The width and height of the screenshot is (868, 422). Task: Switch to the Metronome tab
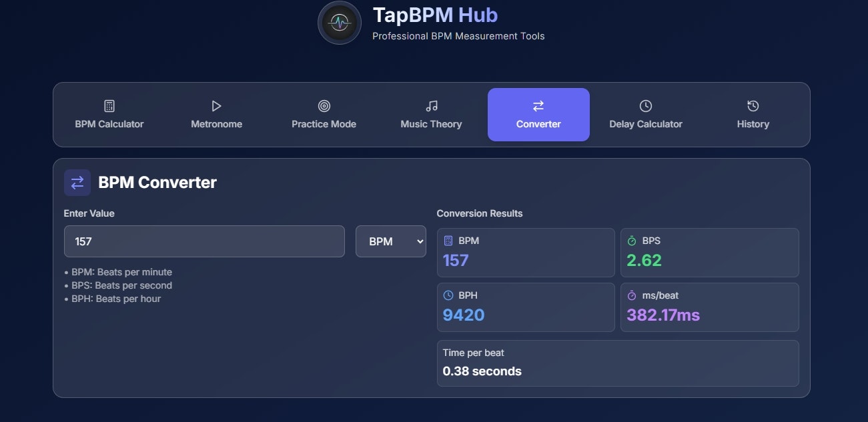point(216,115)
